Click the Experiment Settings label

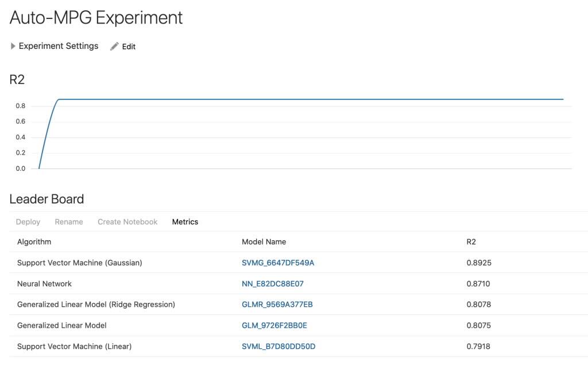tap(59, 46)
